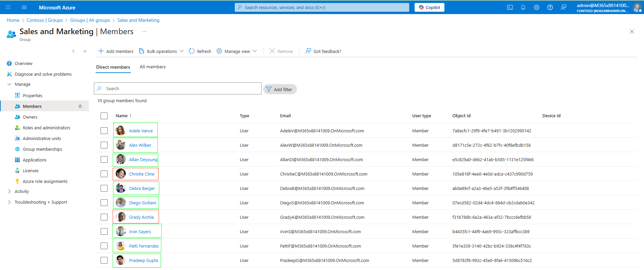Open Christie Cline's user profile link
Image resolution: width=644 pixels, height=270 pixels.
tap(142, 174)
